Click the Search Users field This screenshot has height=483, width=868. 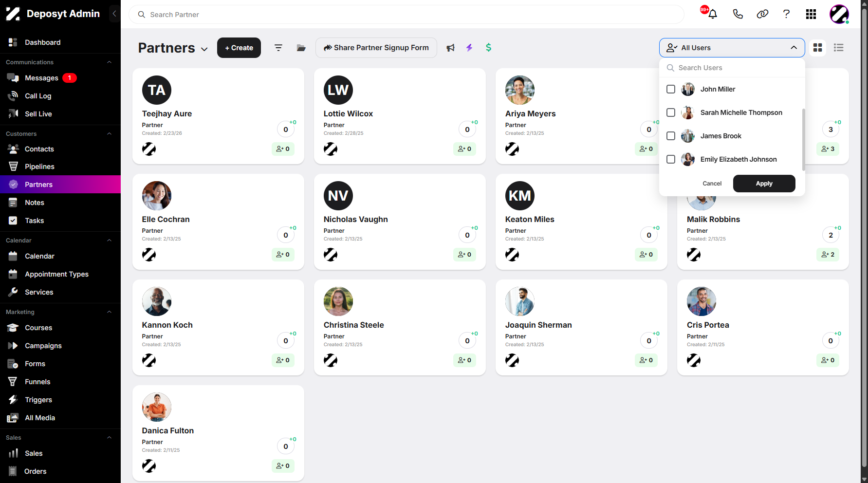tap(732, 68)
